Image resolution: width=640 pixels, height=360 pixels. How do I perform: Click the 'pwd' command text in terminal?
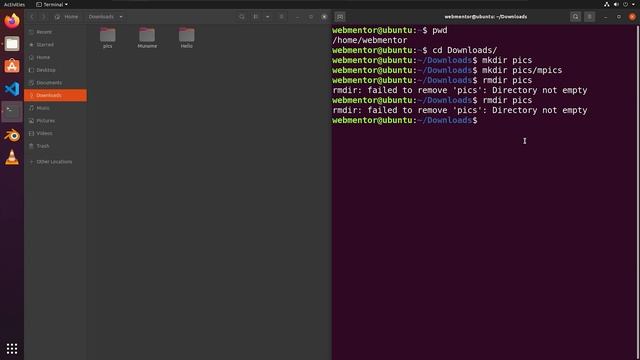tap(440, 30)
